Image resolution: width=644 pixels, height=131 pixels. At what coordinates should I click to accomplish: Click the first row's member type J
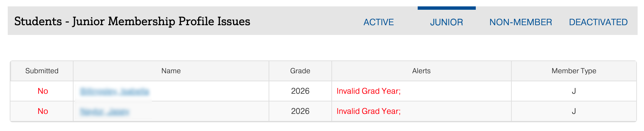[574, 91]
